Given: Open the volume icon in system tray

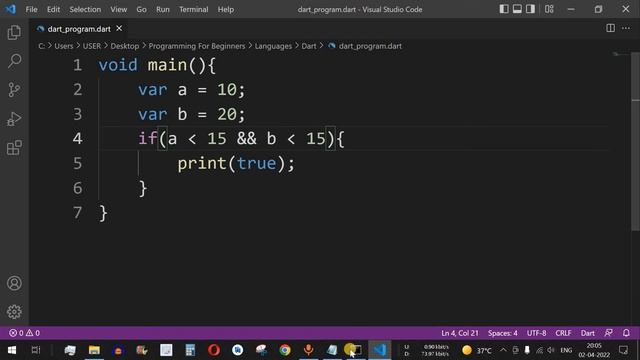Looking at the screenshot, I should 551,350.
